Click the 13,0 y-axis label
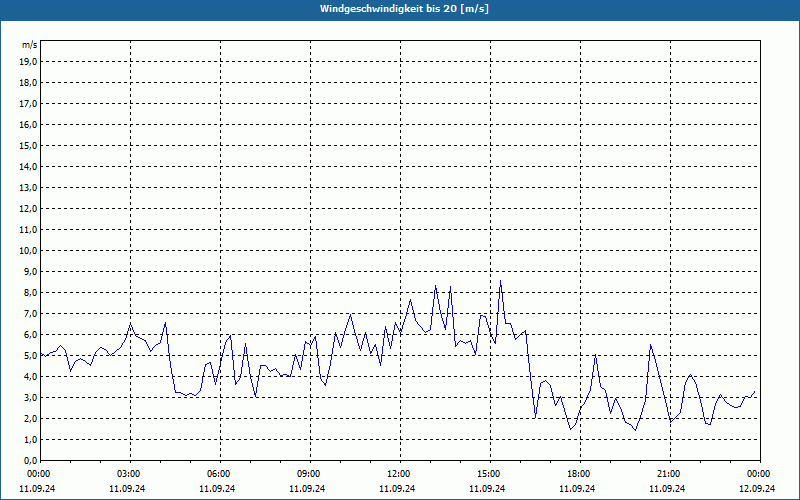Screen dimensions: 800x500 (28, 187)
